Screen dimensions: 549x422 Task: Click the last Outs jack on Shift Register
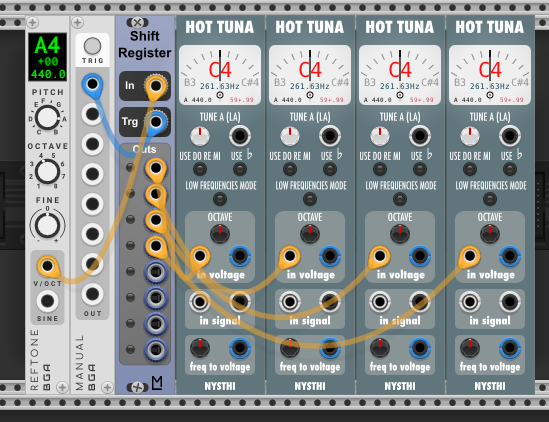click(x=156, y=349)
